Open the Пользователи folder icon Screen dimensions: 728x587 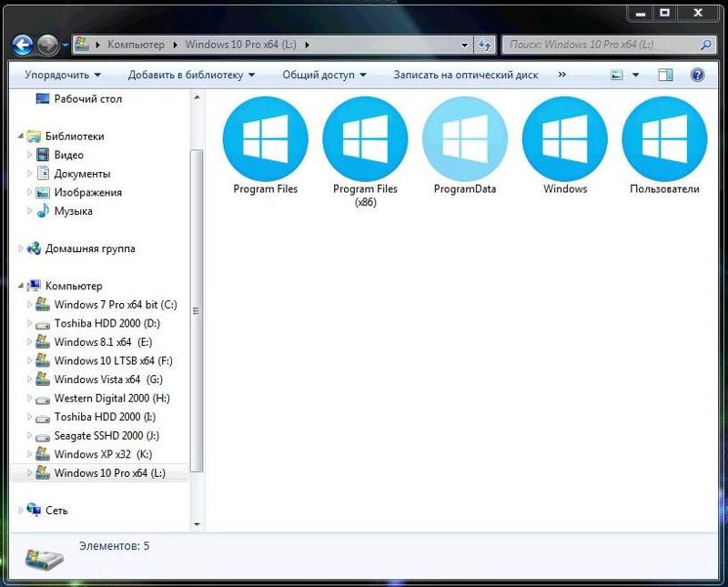click(664, 138)
